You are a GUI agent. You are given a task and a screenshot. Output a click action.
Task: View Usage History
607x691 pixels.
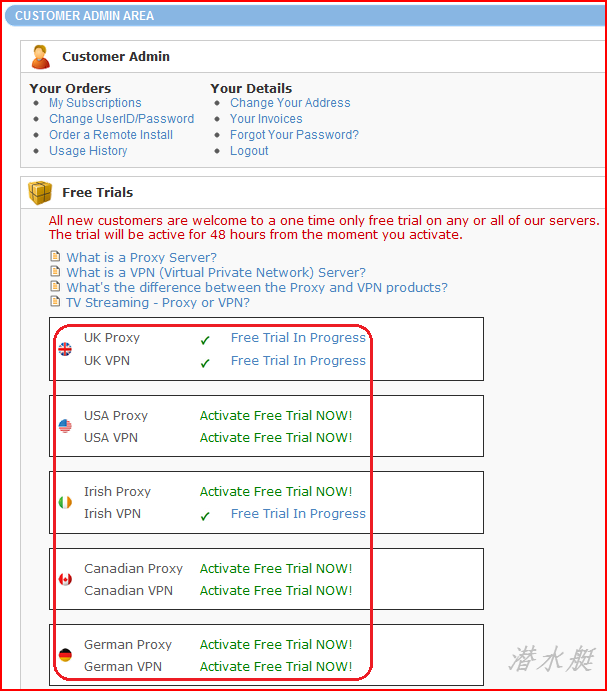pyautogui.click(x=88, y=151)
